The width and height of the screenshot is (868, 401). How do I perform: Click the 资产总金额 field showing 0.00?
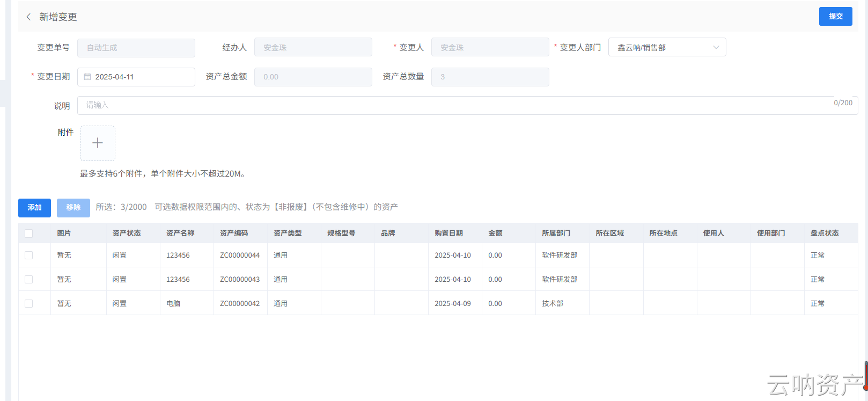click(313, 77)
